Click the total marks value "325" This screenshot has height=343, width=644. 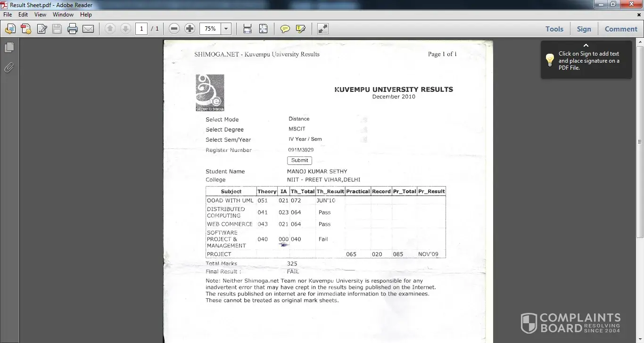(x=292, y=263)
